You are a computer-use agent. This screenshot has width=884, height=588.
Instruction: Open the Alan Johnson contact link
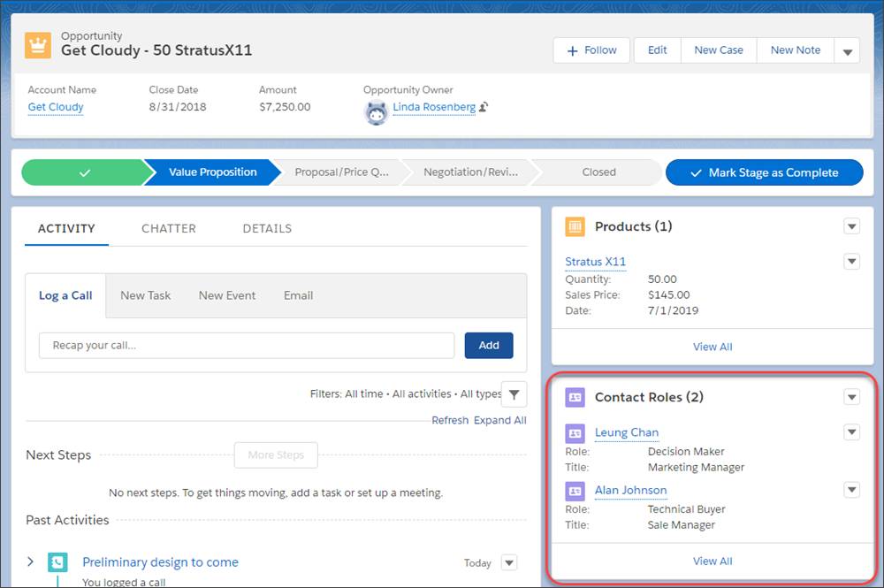coord(630,491)
